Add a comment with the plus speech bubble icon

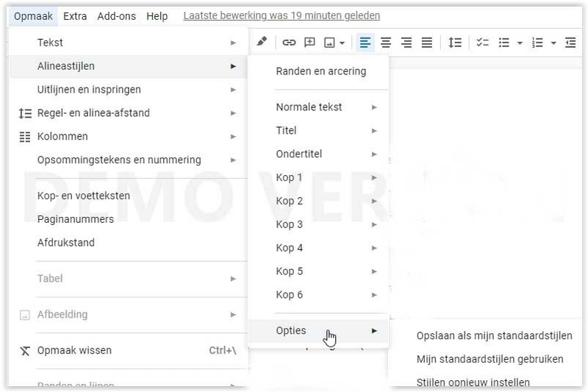pyautogui.click(x=309, y=43)
